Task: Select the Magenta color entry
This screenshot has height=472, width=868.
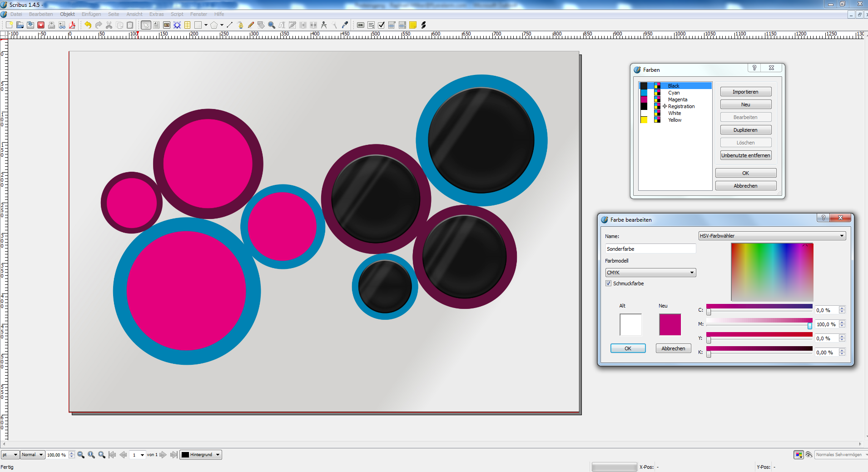Action: click(x=677, y=99)
